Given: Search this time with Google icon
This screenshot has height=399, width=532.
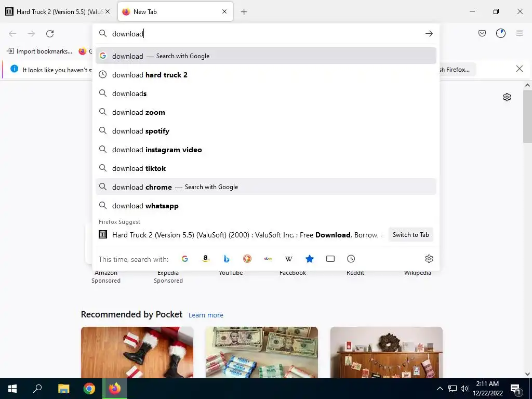Looking at the screenshot, I should 185,259.
